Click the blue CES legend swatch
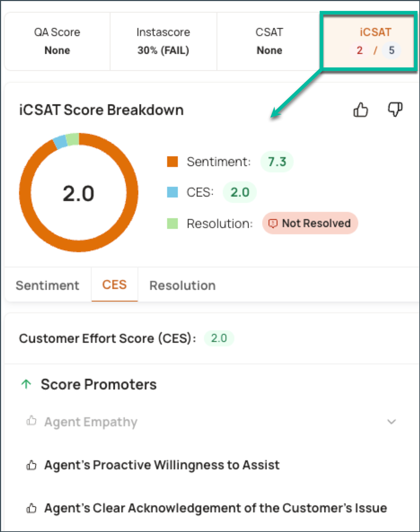The height and width of the screenshot is (532, 420). [x=172, y=192]
